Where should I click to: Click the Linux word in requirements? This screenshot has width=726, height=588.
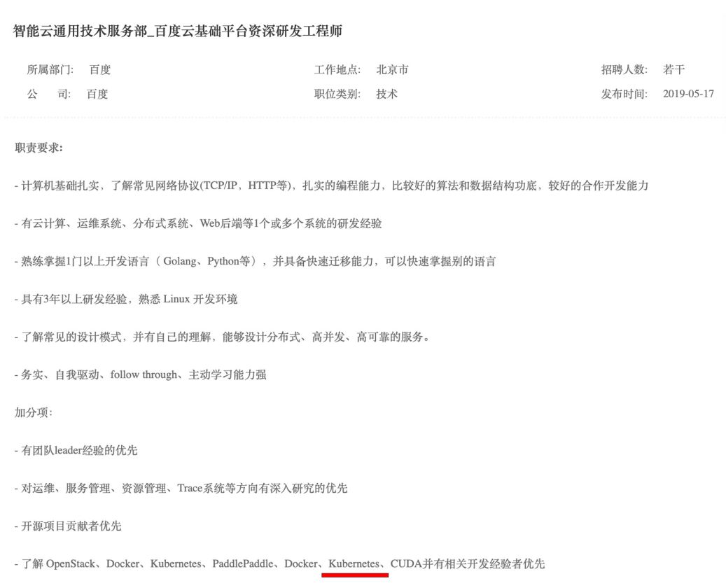click(x=177, y=299)
